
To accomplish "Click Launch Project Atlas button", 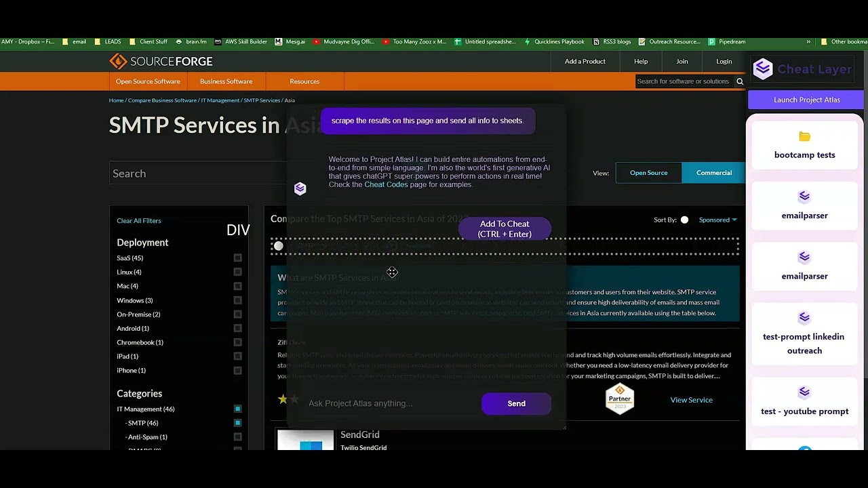I will coord(807,100).
